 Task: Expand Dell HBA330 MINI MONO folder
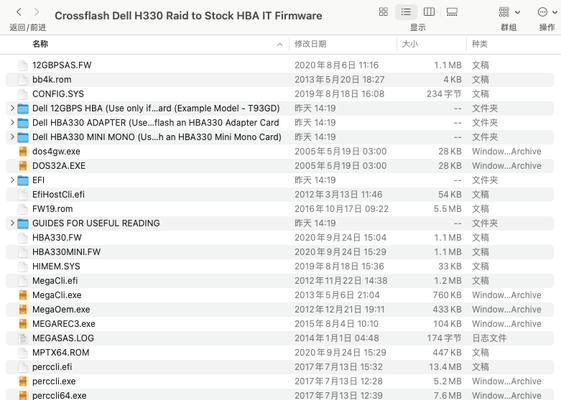click(x=12, y=137)
